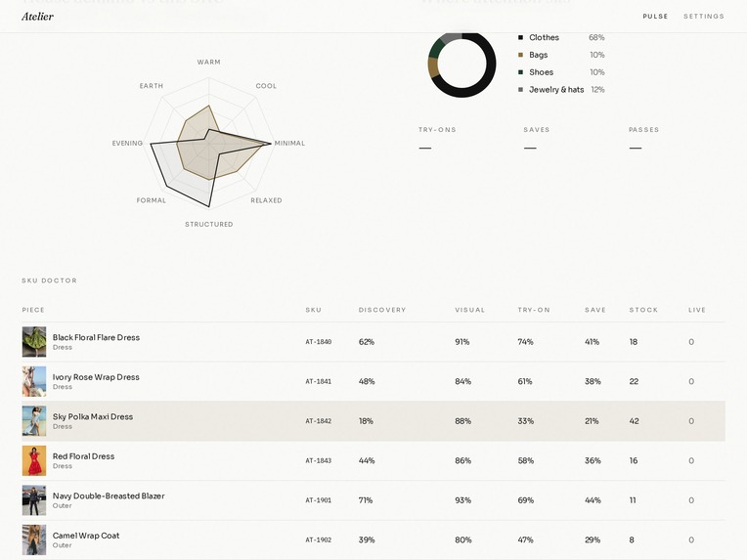747x560 pixels.
Task: Click the 18% discovery value for Sky Polka
Action: tap(366, 421)
